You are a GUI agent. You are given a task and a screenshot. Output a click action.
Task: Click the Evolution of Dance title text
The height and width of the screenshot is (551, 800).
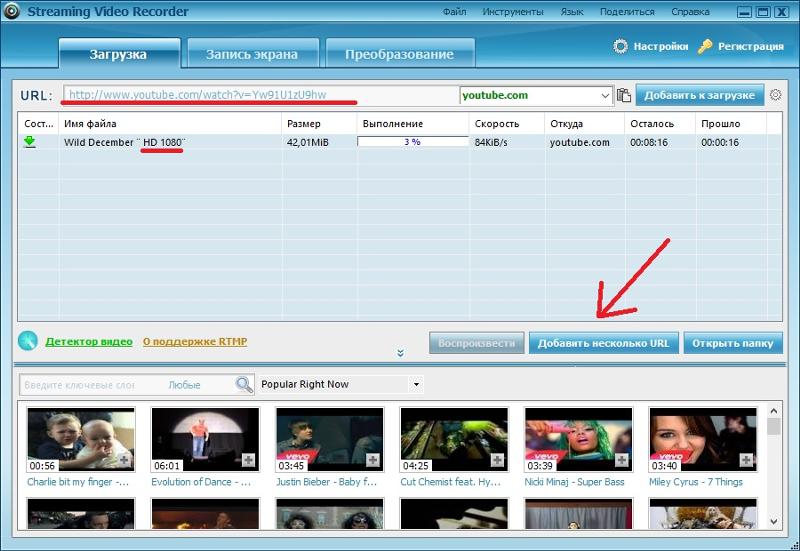point(201,482)
